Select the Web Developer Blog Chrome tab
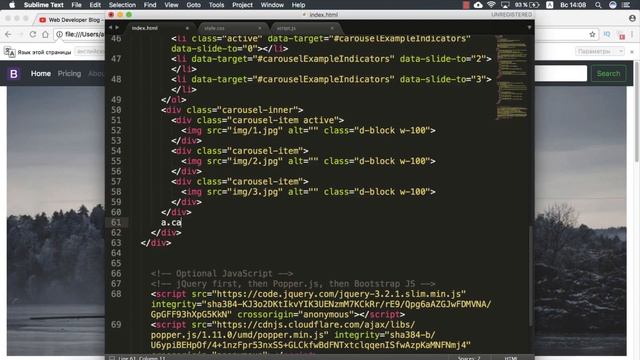This screenshot has height=360, width=640. click(x=70, y=20)
